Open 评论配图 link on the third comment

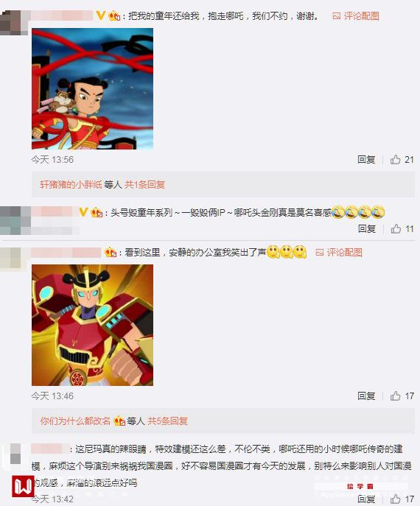tap(344, 253)
